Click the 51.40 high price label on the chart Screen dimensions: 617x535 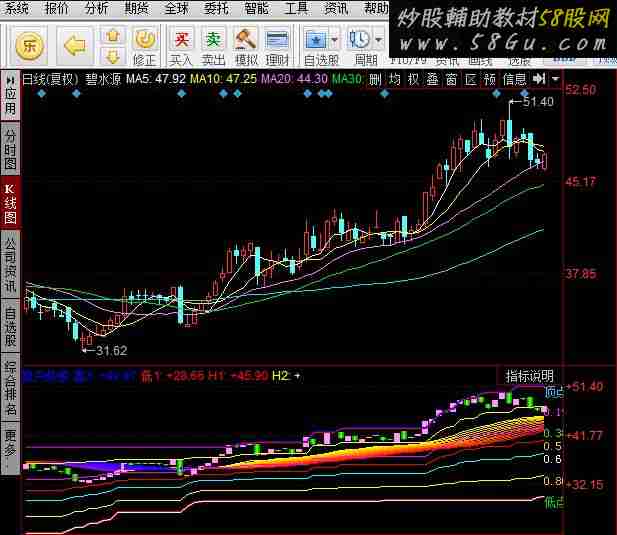538,102
